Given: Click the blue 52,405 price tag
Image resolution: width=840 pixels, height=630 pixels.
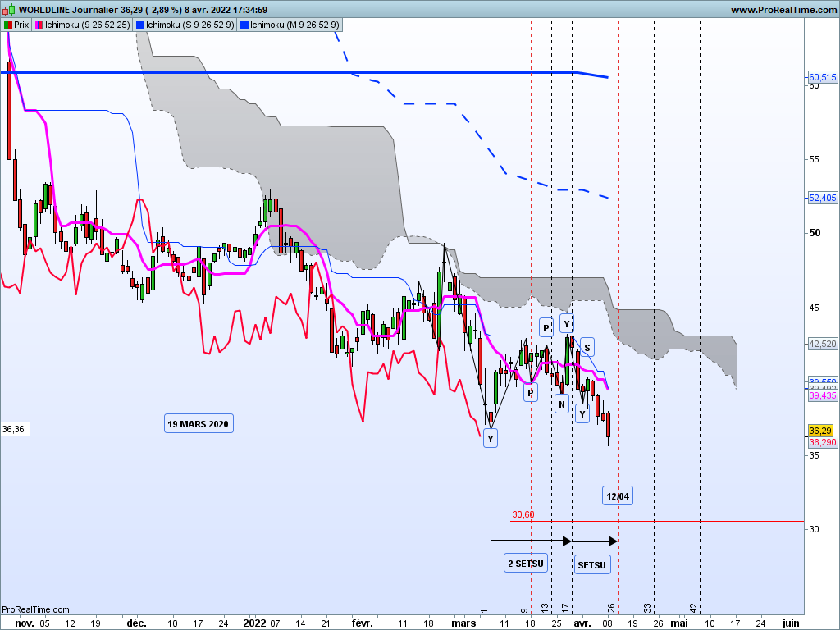Looking at the screenshot, I should coord(822,198).
